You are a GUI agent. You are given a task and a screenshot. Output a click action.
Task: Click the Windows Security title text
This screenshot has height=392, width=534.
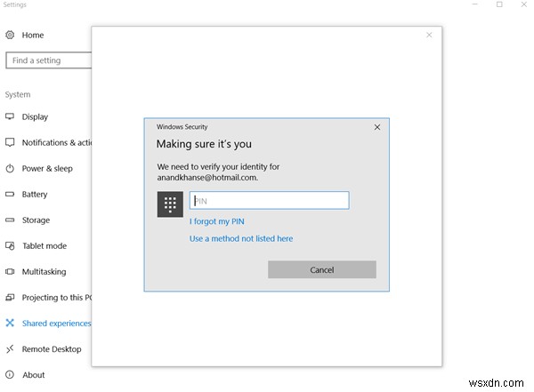point(182,127)
